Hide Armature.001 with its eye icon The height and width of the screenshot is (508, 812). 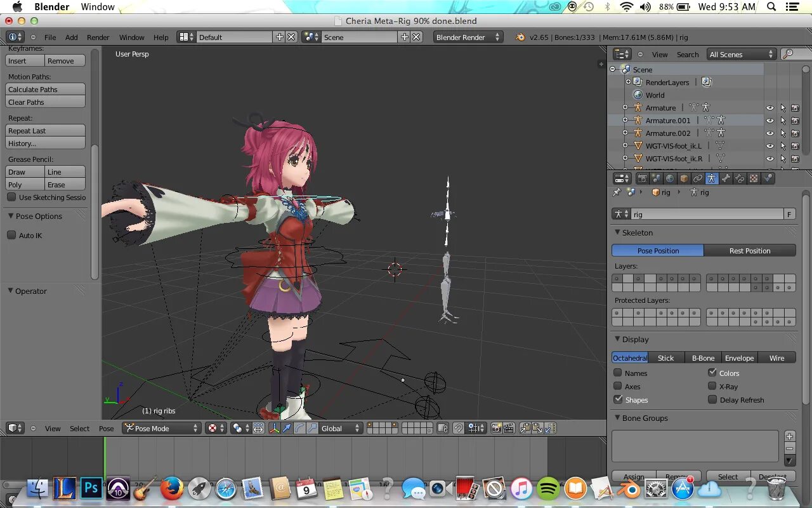pyautogui.click(x=770, y=121)
